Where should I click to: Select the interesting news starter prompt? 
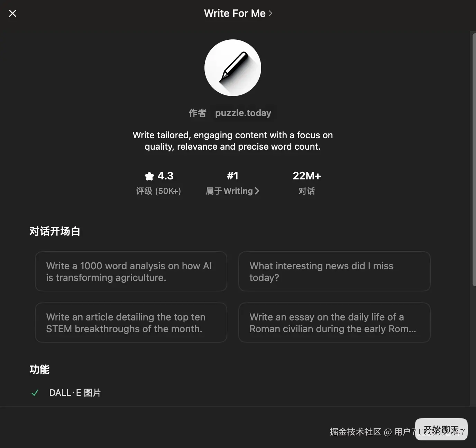(335, 271)
